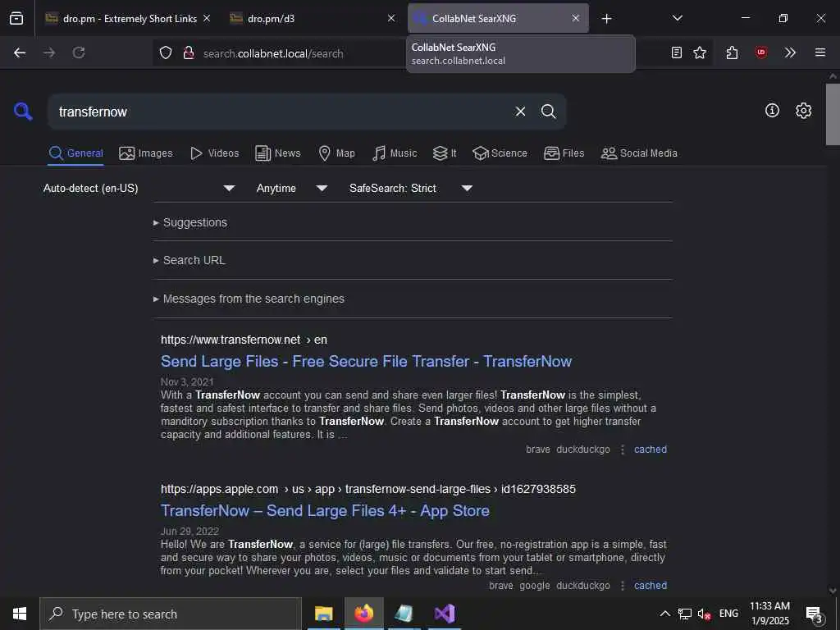
Task: Close the dro.pm/d3 tab
Action: pos(391,18)
